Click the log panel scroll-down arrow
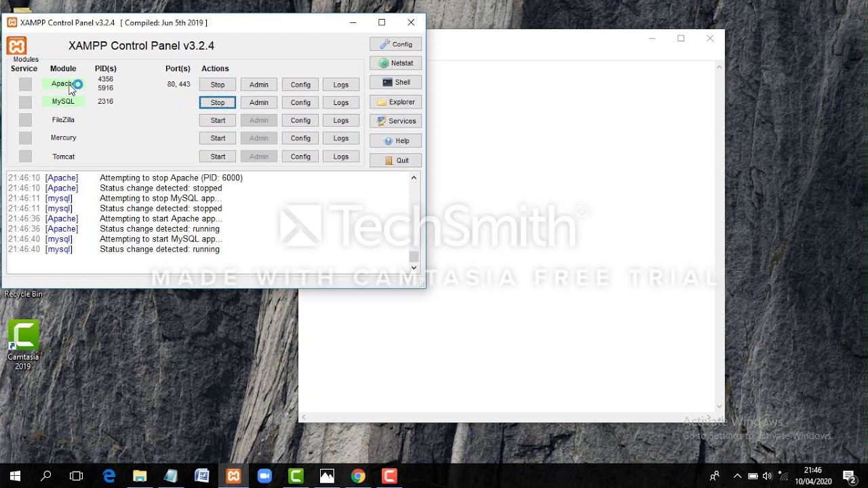 point(414,268)
